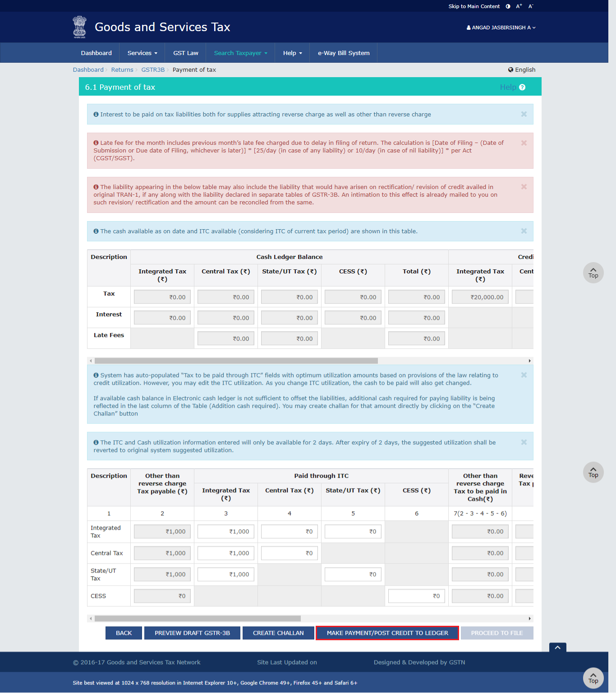Click MAKE PAYMENT/POST CREDIT TO LEDGER button
This screenshot has width=616, height=693.
[387, 633]
